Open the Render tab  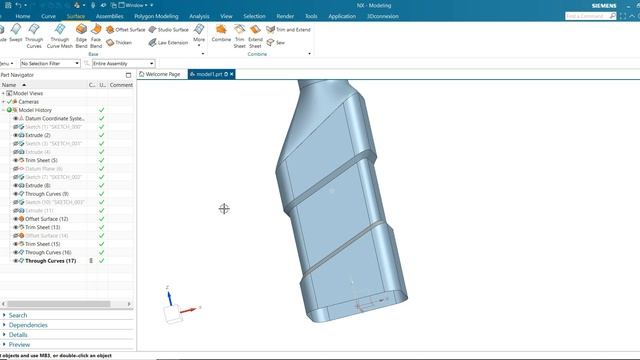pyautogui.click(x=285, y=16)
